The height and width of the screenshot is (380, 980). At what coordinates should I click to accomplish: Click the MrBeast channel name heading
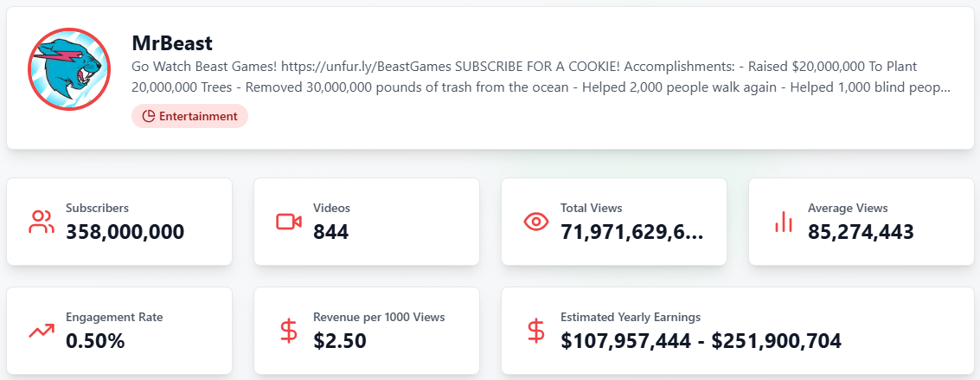pos(172,43)
